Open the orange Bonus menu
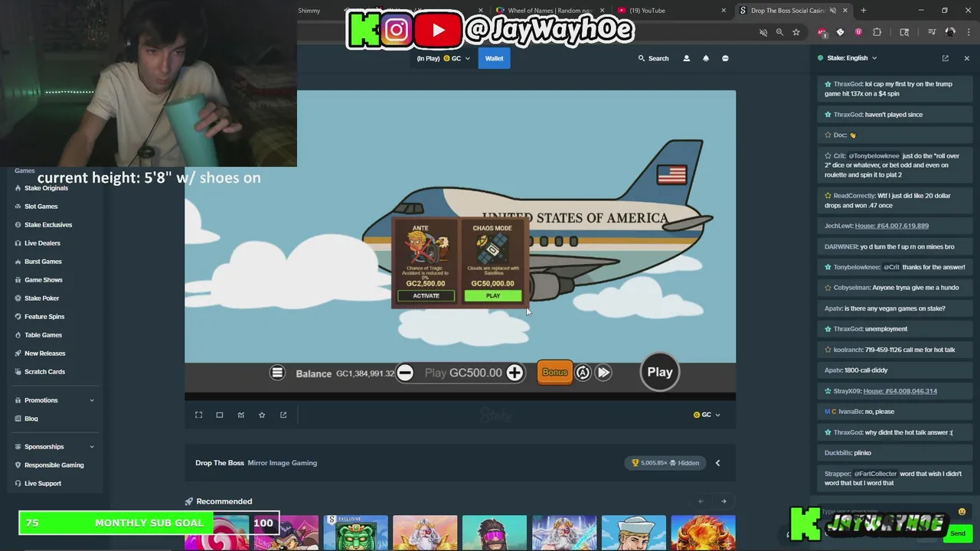980x551 pixels. [x=554, y=373]
